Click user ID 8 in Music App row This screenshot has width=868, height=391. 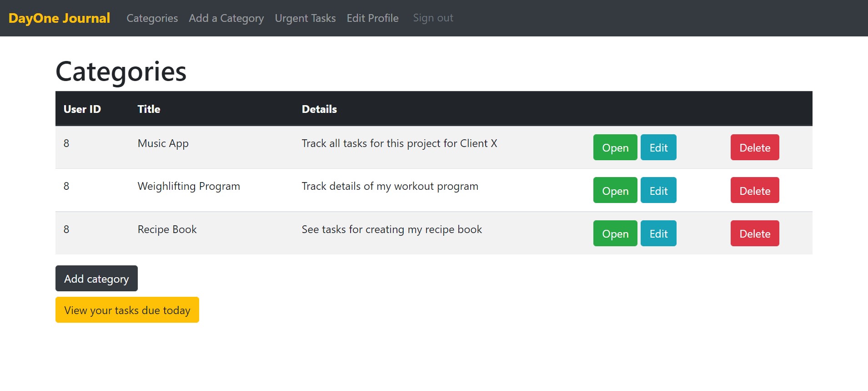66,143
